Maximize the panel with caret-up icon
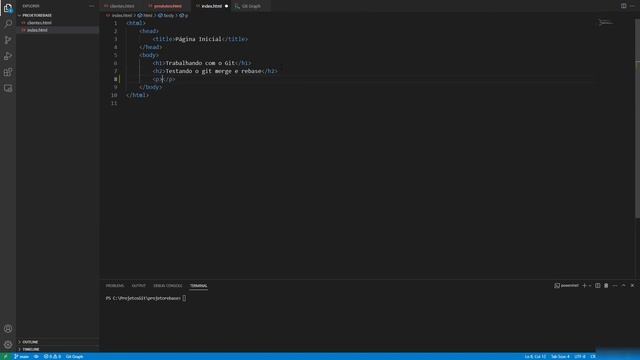This screenshot has height=360, width=640. 623,286
